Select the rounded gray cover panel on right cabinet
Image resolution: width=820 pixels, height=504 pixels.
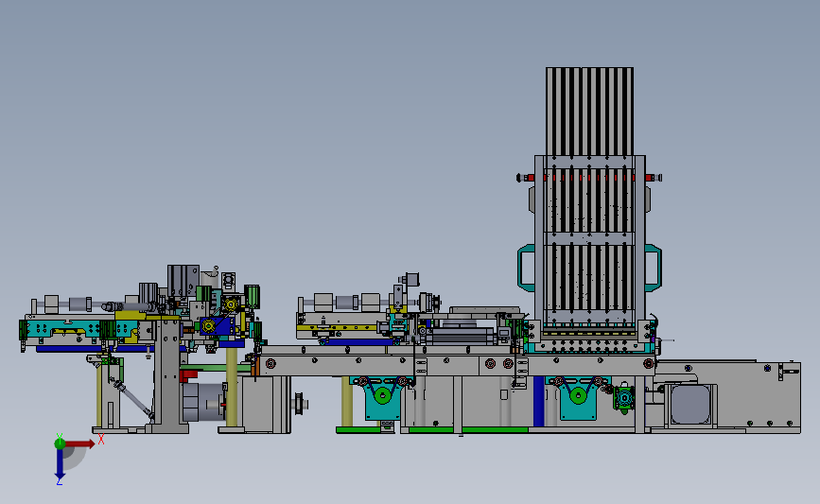690,404
